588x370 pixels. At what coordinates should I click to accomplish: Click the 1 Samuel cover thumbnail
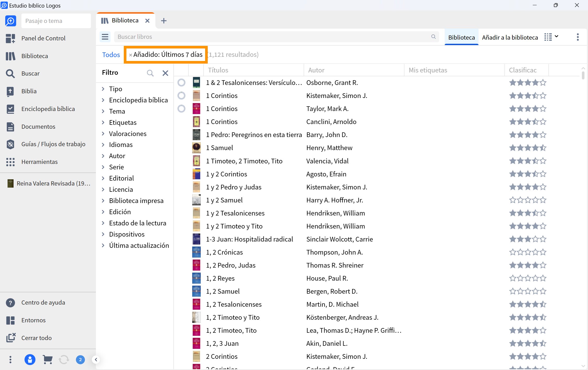(196, 148)
